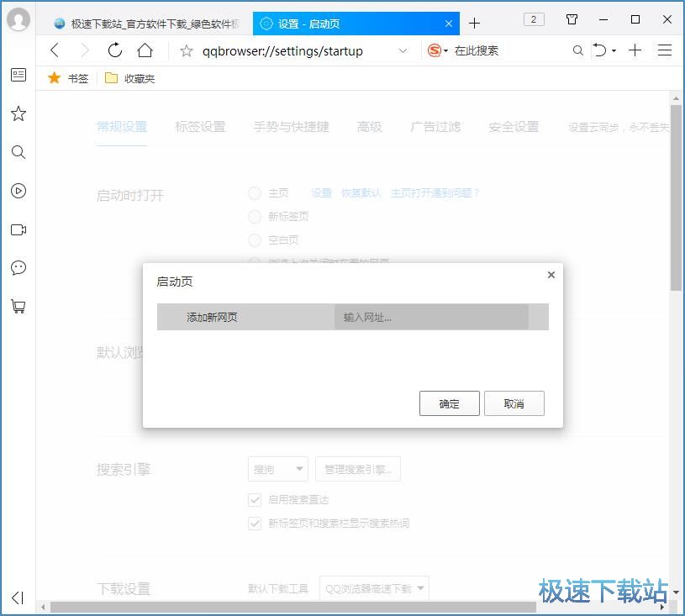This screenshot has height=616, width=685.
Task: Click the 管理搜索引擎 button
Action: click(x=358, y=469)
